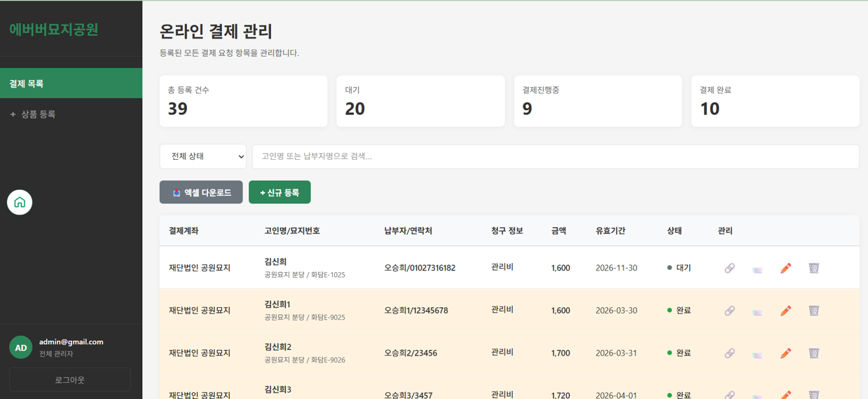Open 상품 등록 in the sidebar
This screenshot has height=399, width=868.
click(x=71, y=114)
